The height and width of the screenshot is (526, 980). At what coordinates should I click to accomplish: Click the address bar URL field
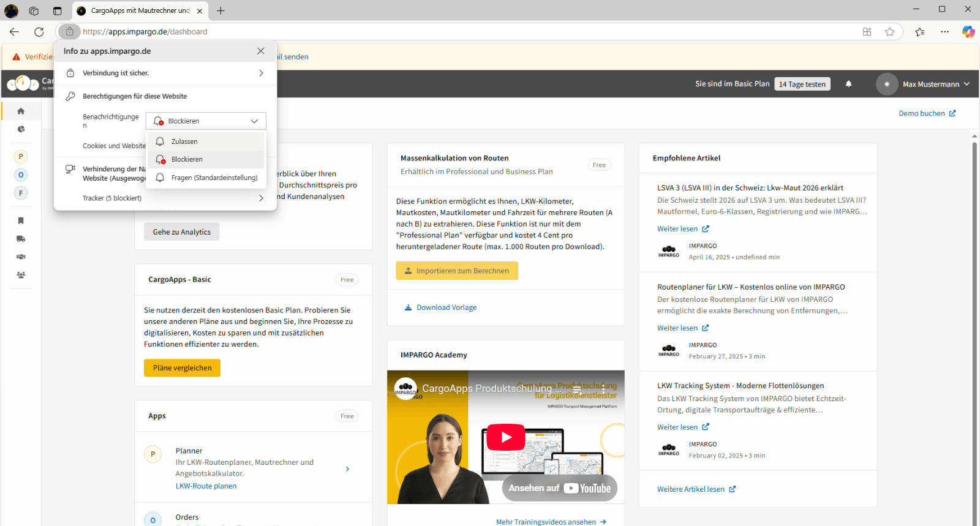pos(466,31)
